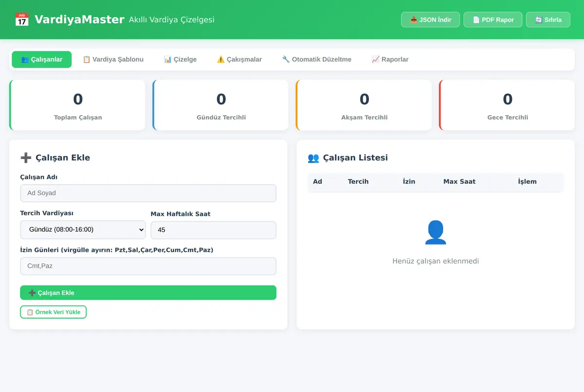Open the Tercih Vardiyası dropdown
Viewport: 584px width, 392px height.
pyautogui.click(x=83, y=229)
